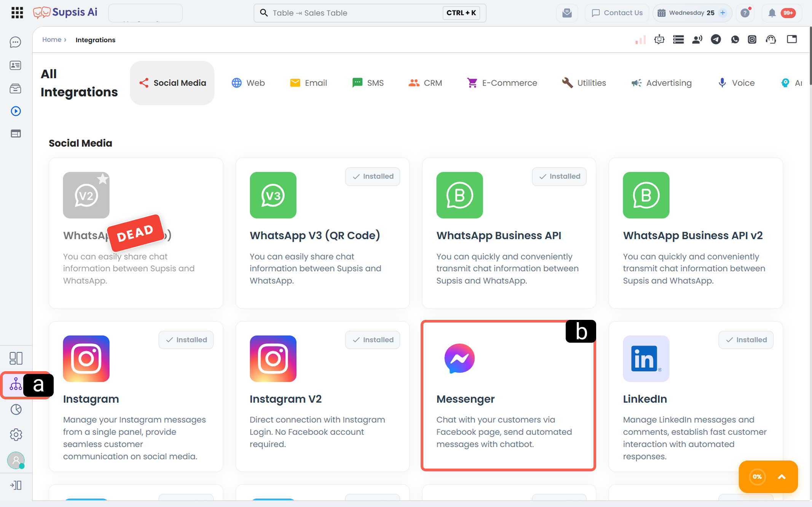This screenshot has width=812, height=507.
Task: Open the Instagram V2 integration card
Action: pyautogui.click(x=322, y=396)
